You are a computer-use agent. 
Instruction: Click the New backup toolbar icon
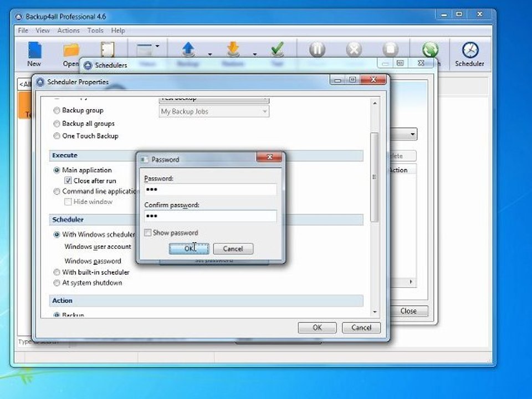tap(34, 50)
